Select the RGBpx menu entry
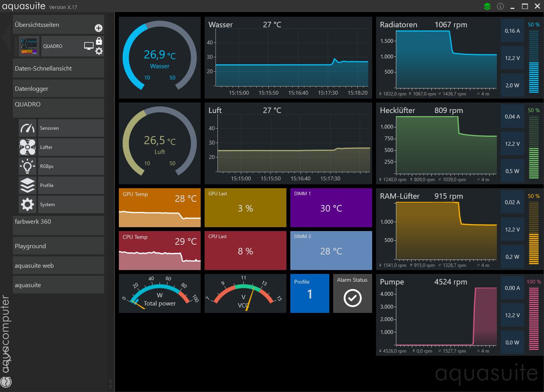 click(x=71, y=166)
